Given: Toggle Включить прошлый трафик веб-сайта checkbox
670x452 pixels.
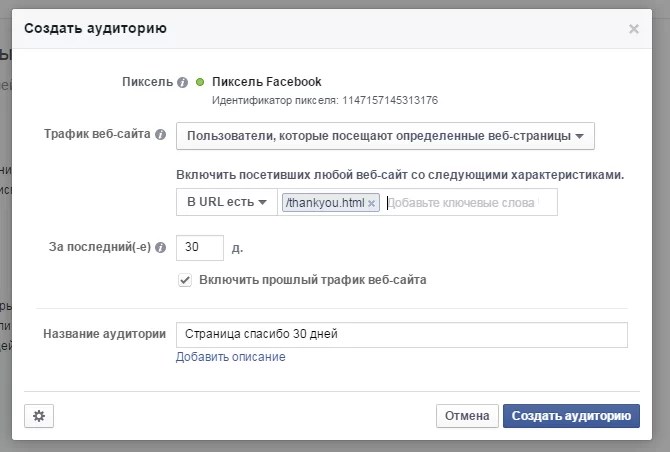Looking at the screenshot, I should coord(185,280).
